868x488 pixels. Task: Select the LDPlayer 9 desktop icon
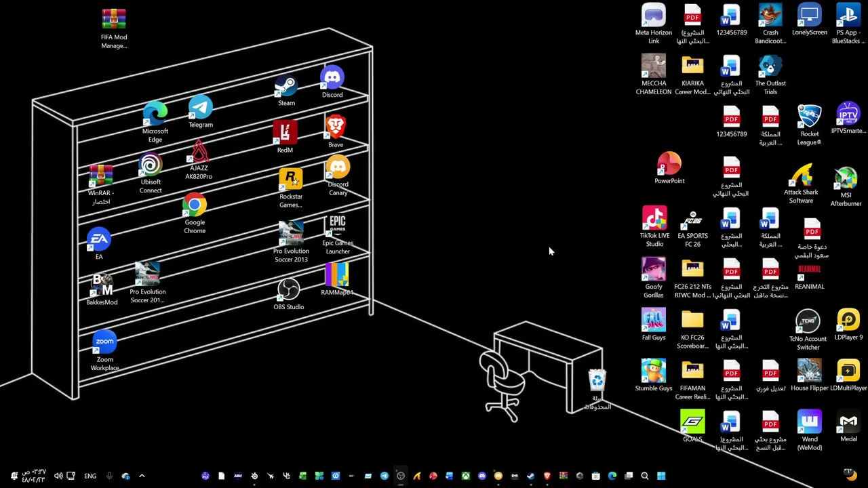pyautogui.click(x=848, y=325)
